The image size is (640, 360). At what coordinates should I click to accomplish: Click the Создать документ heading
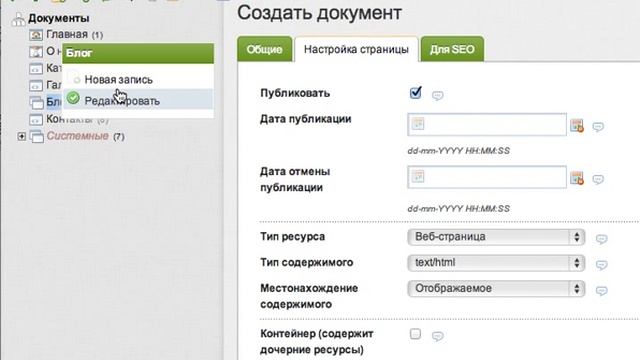(x=320, y=13)
